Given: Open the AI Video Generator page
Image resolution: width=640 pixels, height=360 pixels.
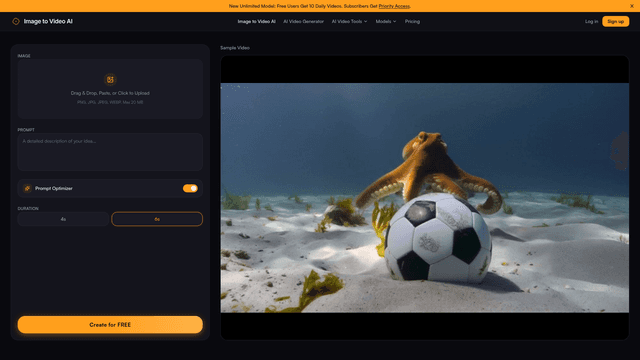Looking at the screenshot, I should 303,21.
